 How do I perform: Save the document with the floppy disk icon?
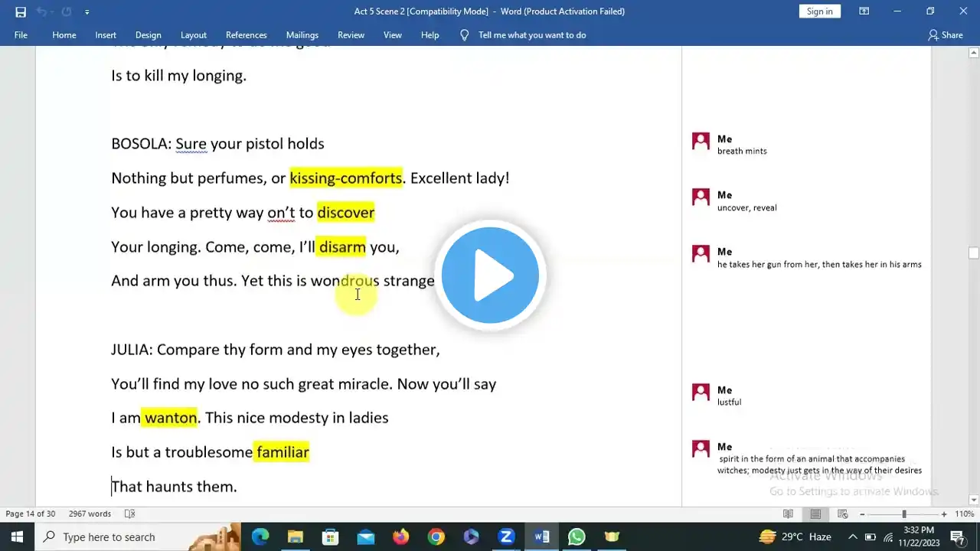click(21, 11)
